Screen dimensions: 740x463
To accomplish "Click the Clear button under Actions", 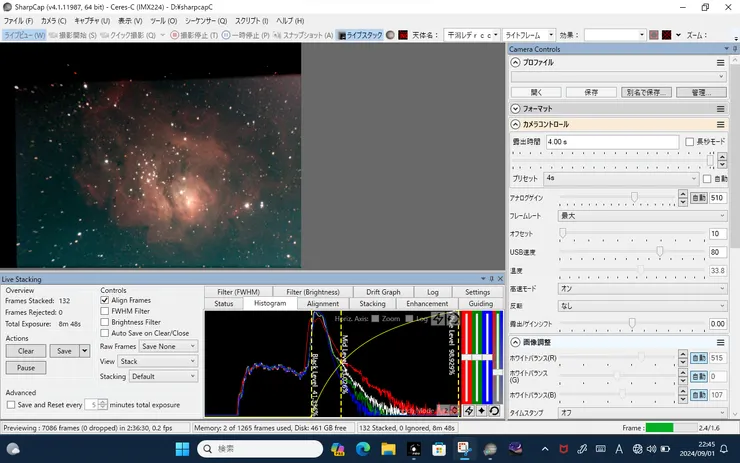I will point(26,351).
